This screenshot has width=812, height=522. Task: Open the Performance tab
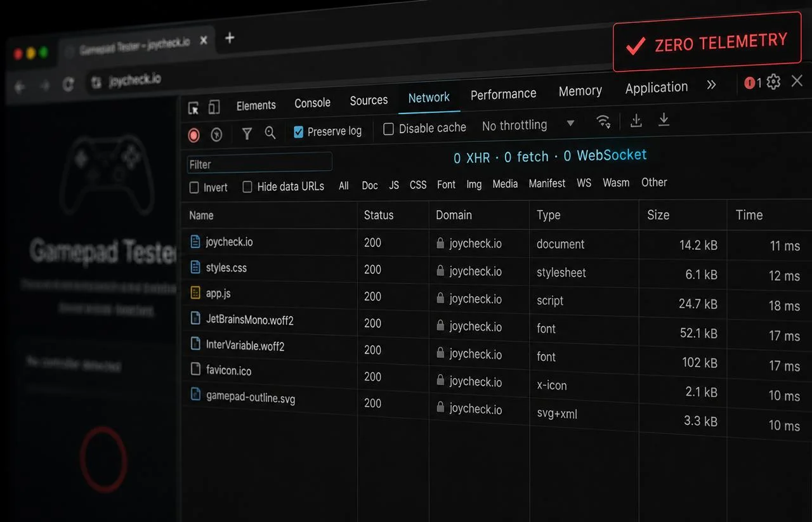pyautogui.click(x=504, y=94)
